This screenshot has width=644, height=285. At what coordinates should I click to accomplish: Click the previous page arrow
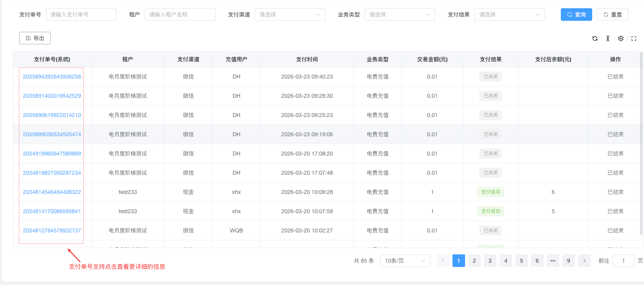coord(443,261)
